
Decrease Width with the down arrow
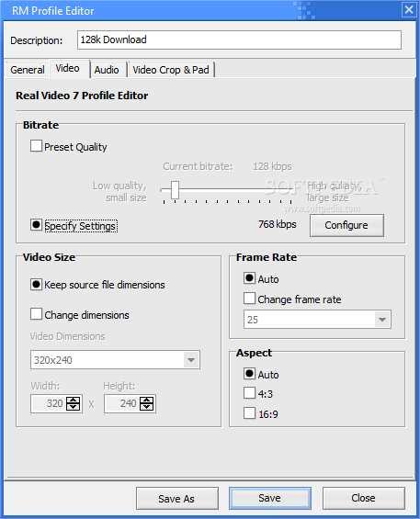(x=74, y=407)
